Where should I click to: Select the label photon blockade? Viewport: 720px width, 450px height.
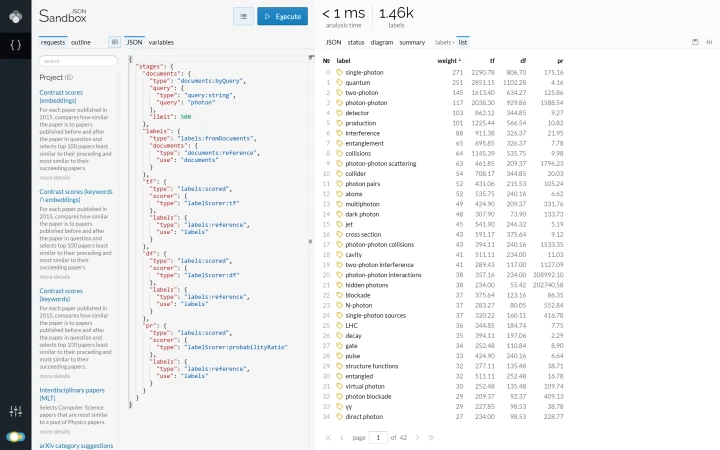368,396
